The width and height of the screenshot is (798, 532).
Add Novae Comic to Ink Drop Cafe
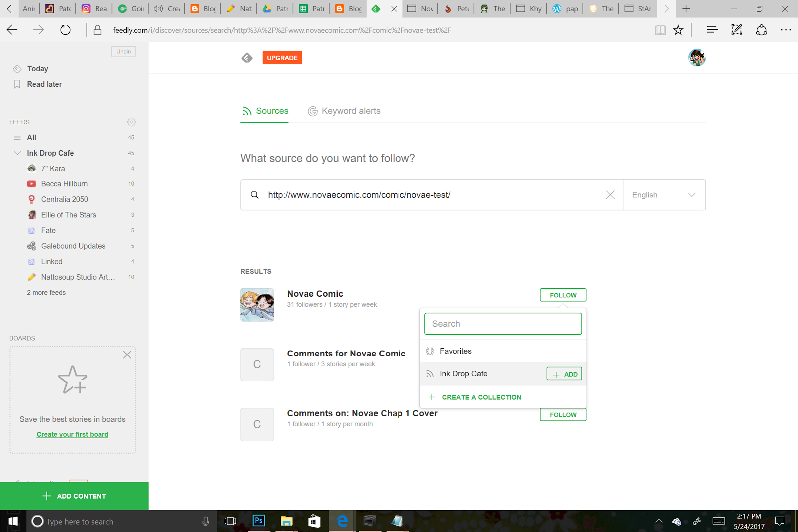[x=564, y=374]
